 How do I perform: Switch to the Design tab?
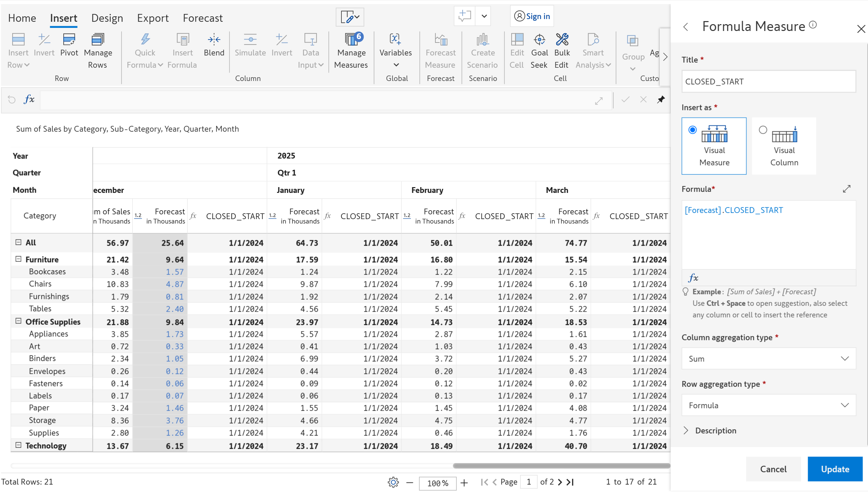(107, 18)
